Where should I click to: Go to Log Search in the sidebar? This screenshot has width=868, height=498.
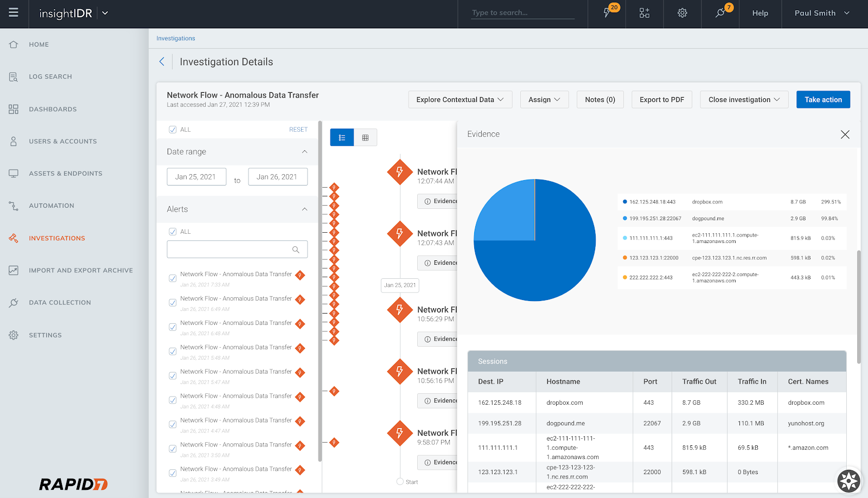pos(50,77)
